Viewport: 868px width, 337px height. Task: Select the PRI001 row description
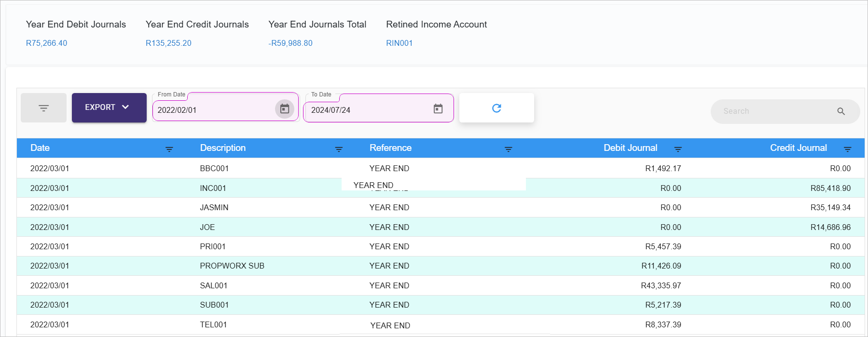(x=213, y=246)
